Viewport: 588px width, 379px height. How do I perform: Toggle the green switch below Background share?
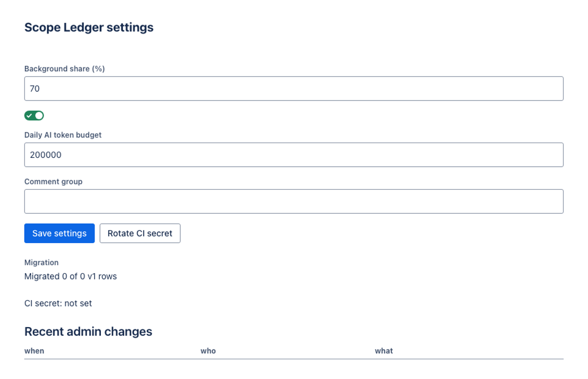34,116
